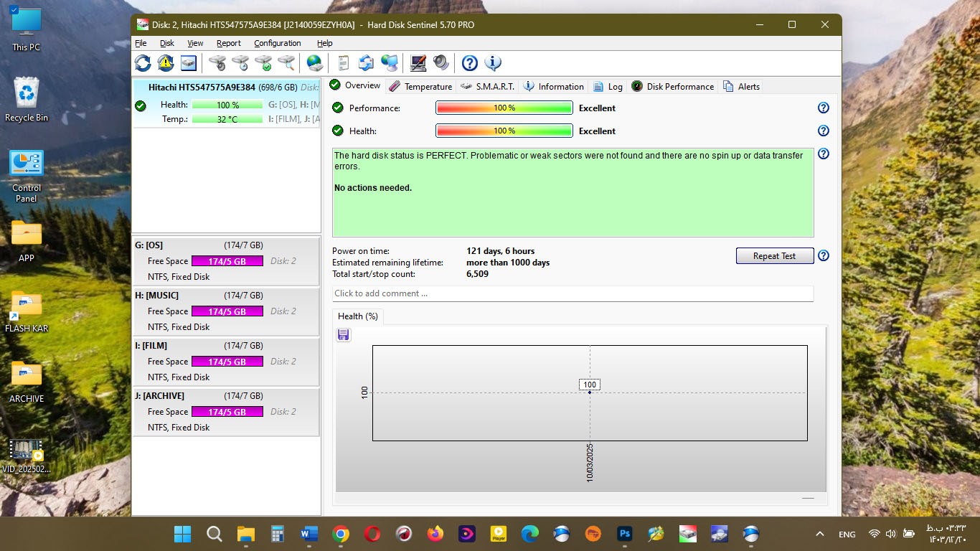Open the Windows Start button
The image size is (980, 551).
pos(183,534)
